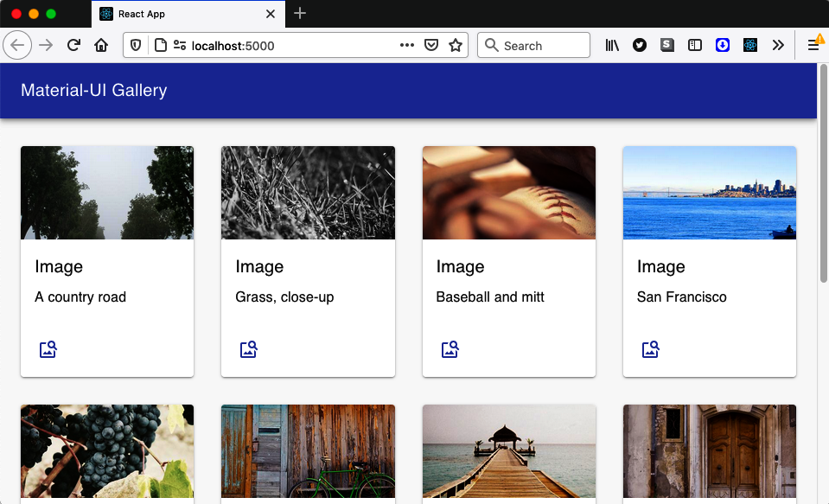Open page actions three-dots menu
Screen dimensions: 829x504
[406, 46]
